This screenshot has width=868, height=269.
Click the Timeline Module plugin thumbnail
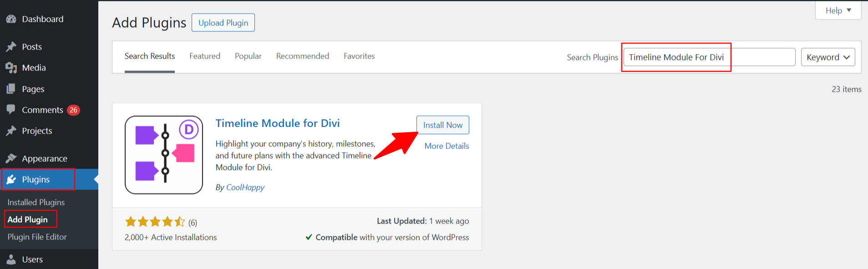164,155
